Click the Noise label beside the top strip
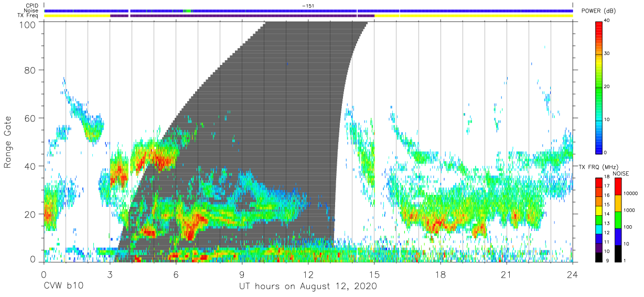This screenshot has height=297, width=644. click(32, 10)
